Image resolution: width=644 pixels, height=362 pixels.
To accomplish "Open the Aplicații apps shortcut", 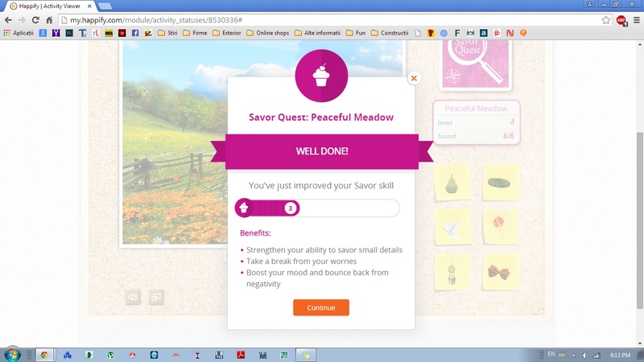I will click(19, 33).
